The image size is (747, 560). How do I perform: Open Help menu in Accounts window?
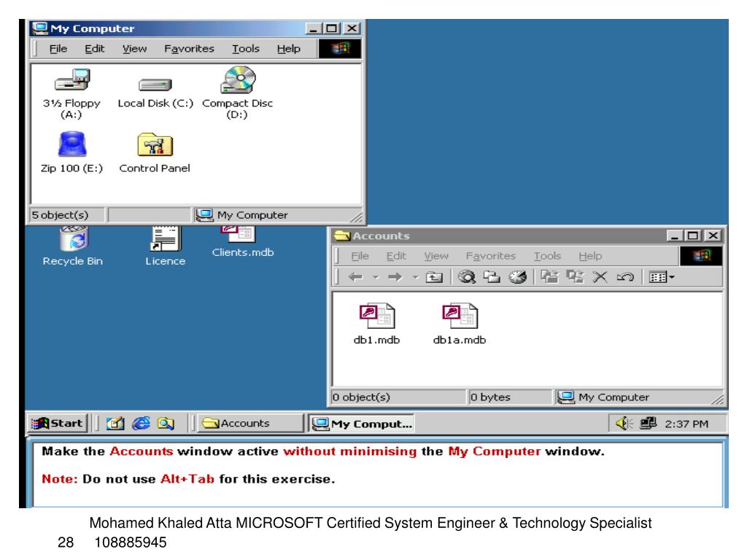590,256
